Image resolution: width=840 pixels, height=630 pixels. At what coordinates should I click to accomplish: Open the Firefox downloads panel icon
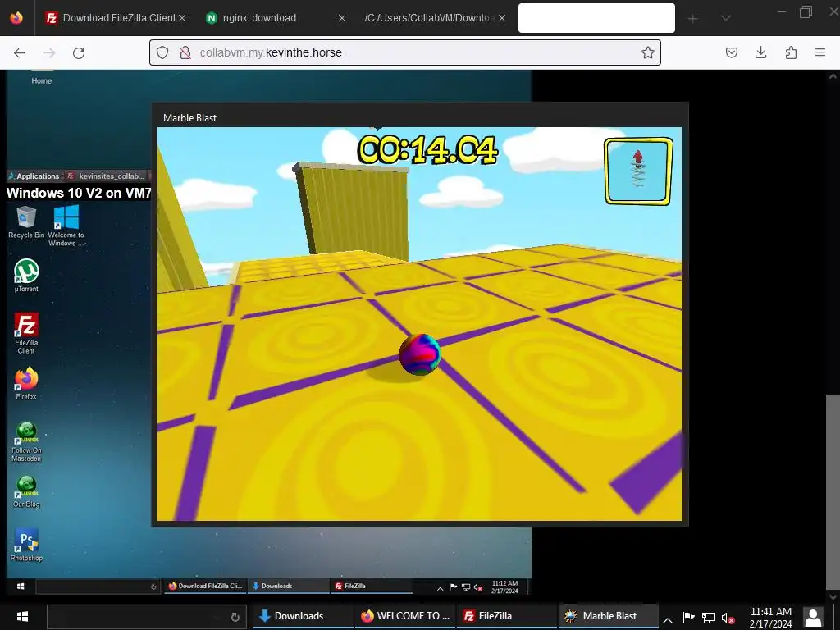[x=760, y=52]
